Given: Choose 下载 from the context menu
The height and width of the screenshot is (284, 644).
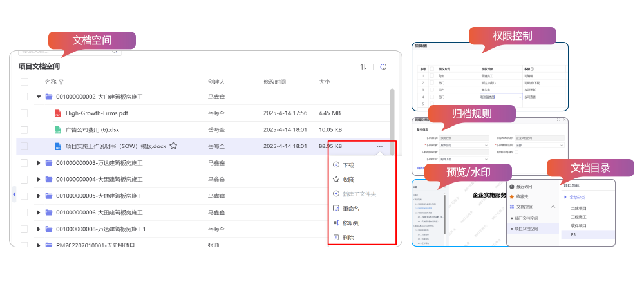Looking at the screenshot, I should (x=348, y=166).
